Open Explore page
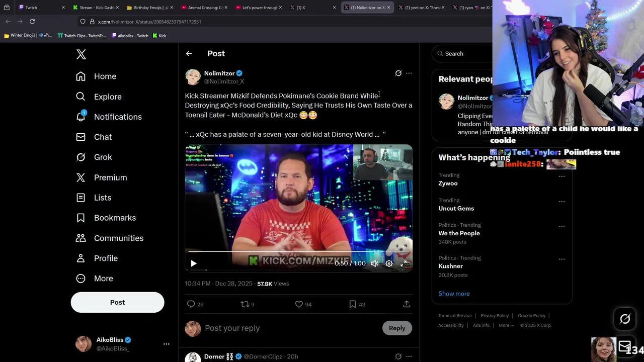 coord(98,97)
